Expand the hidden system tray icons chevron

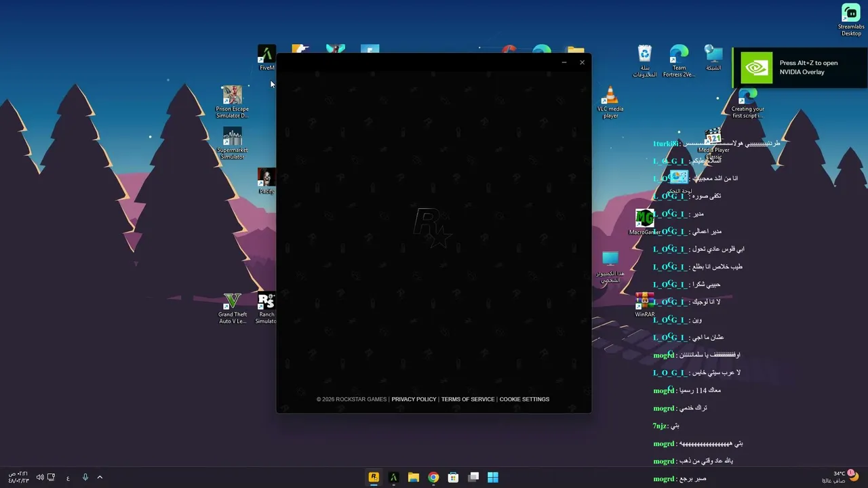100,477
